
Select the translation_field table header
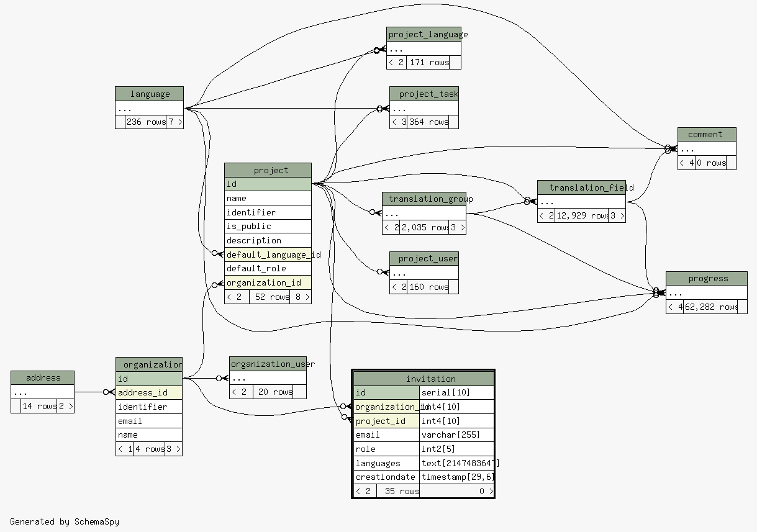coord(582,187)
